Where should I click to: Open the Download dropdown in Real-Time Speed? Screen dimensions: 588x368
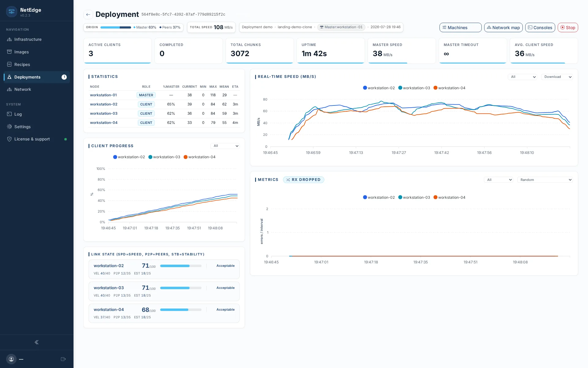pyautogui.click(x=557, y=77)
